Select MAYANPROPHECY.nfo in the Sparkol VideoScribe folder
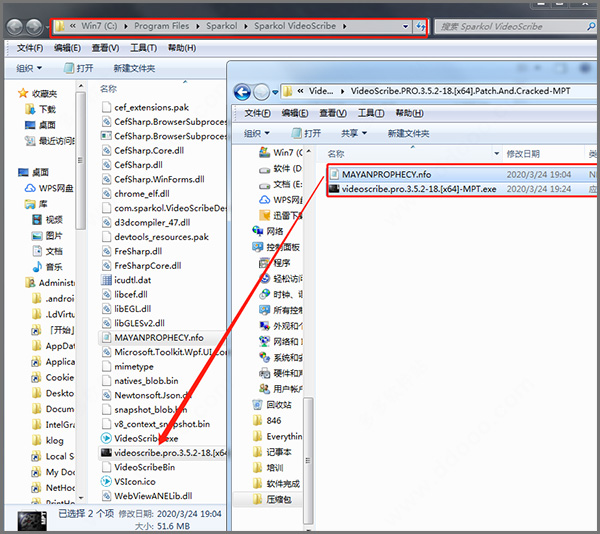The width and height of the screenshot is (600, 534). 153,338
